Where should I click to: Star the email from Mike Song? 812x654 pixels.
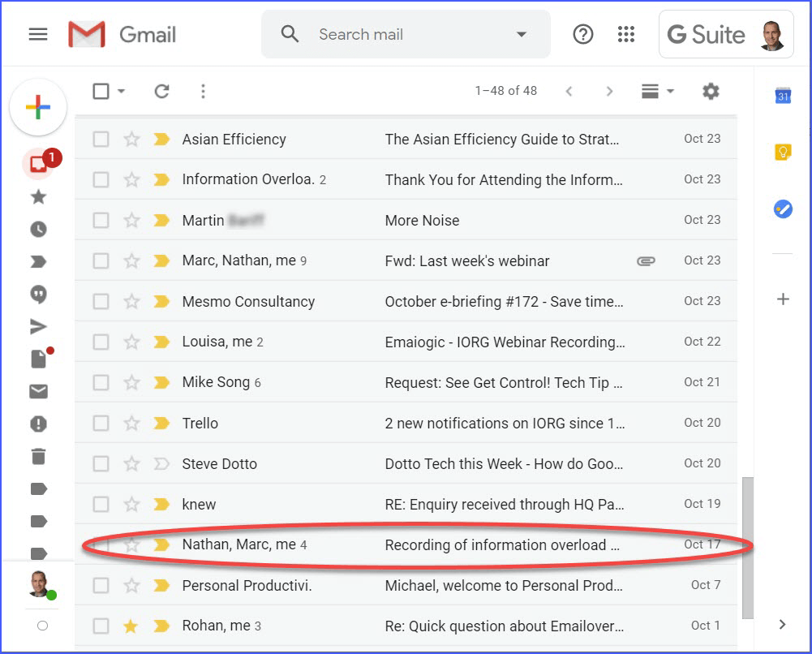point(131,382)
